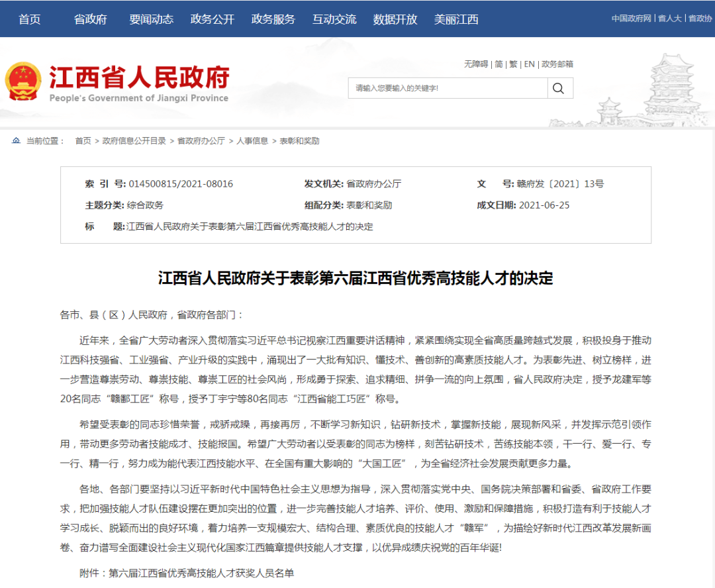Select 要闻动态 in the top navigation
This screenshot has height=588, width=715.
pos(152,19)
